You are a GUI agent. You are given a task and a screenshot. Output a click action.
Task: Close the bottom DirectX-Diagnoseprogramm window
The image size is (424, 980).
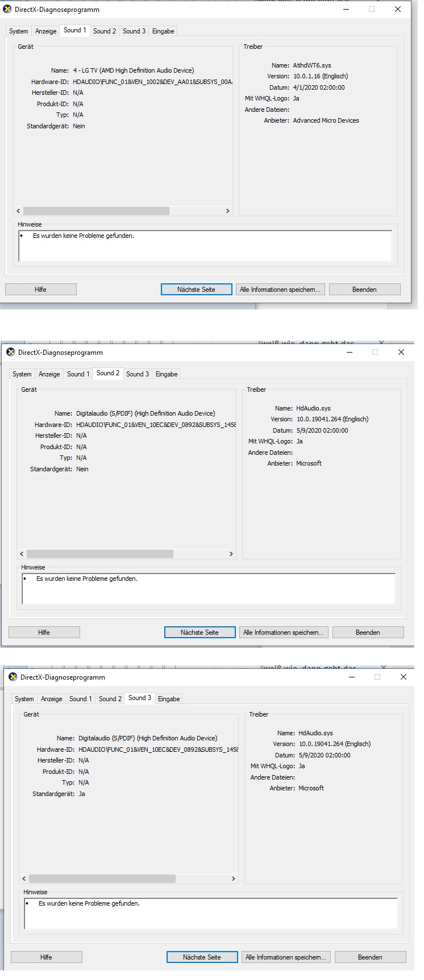pos(404,677)
